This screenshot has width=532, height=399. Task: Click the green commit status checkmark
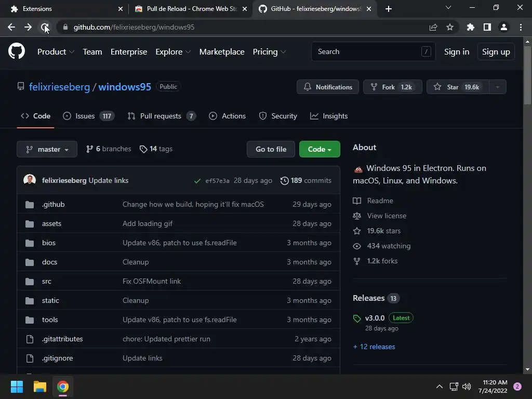197,181
